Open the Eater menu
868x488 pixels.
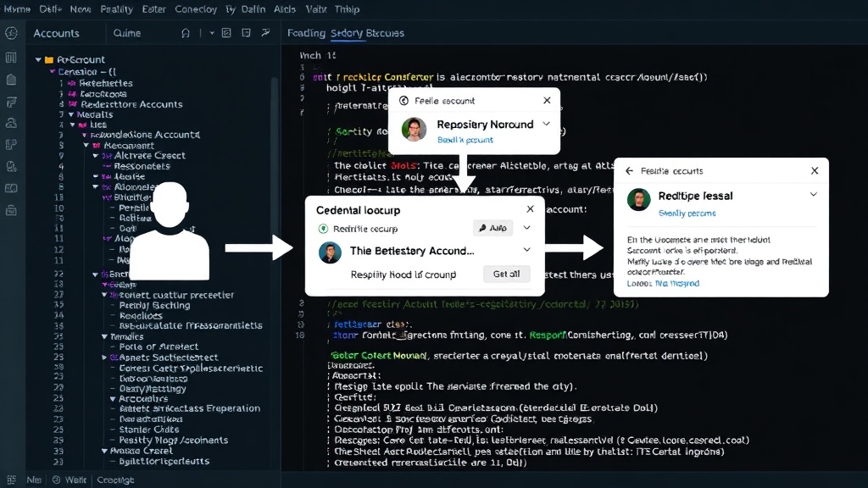(x=154, y=9)
